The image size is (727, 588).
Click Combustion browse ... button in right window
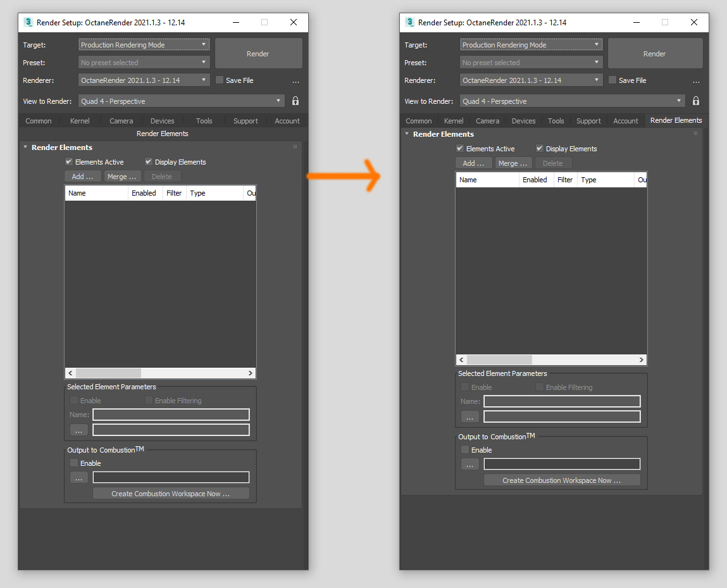click(469, 464)
